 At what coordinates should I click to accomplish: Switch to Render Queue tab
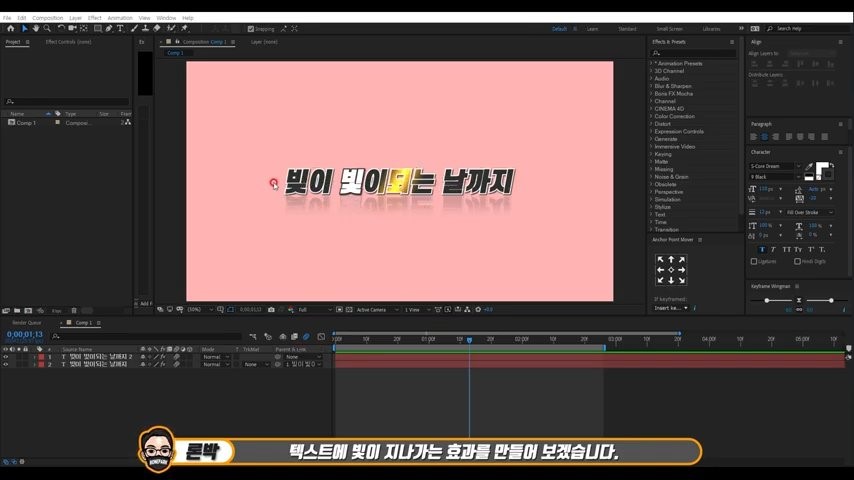[27, 323]
